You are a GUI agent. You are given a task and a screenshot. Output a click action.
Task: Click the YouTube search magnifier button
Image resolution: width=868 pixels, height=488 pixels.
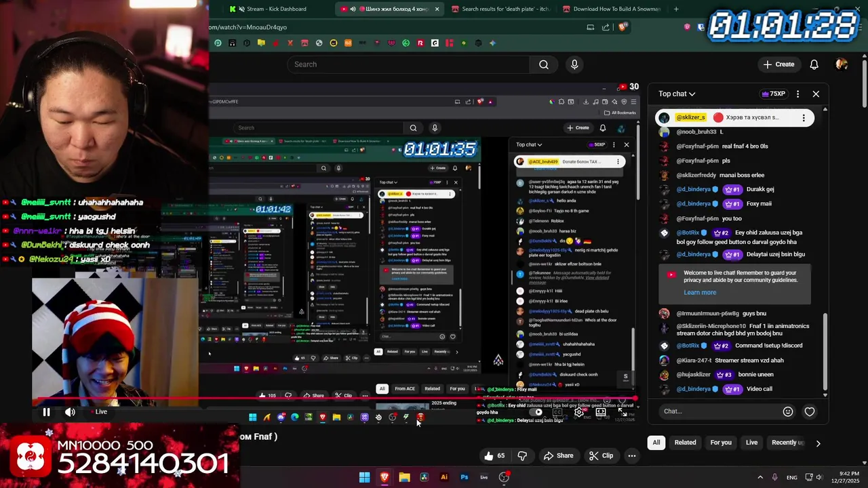544,64
